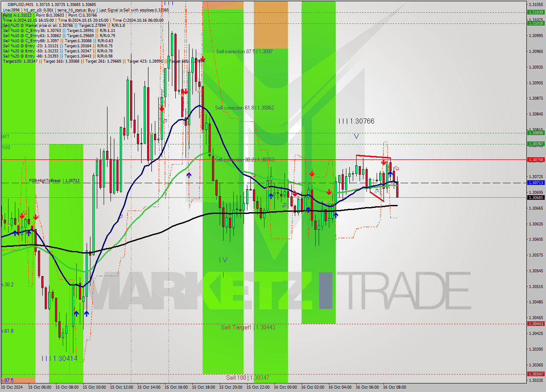Click the blue 'V' wave marker below 1.30766
The image size is (546, 392).
point(356,136)
